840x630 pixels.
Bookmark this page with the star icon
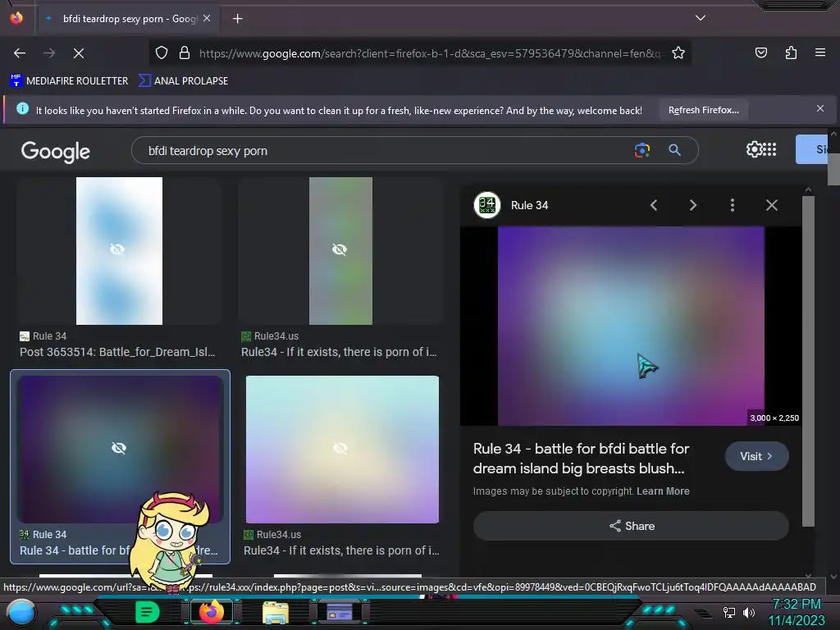[x=678, y=52]
